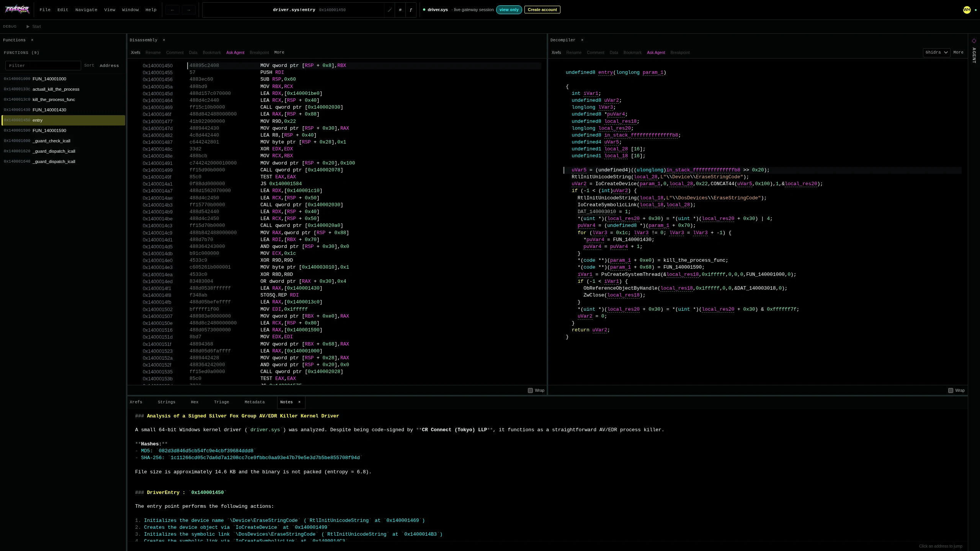Go forward with the right arrow button
The image size is (980, 551).
point(188,10)
